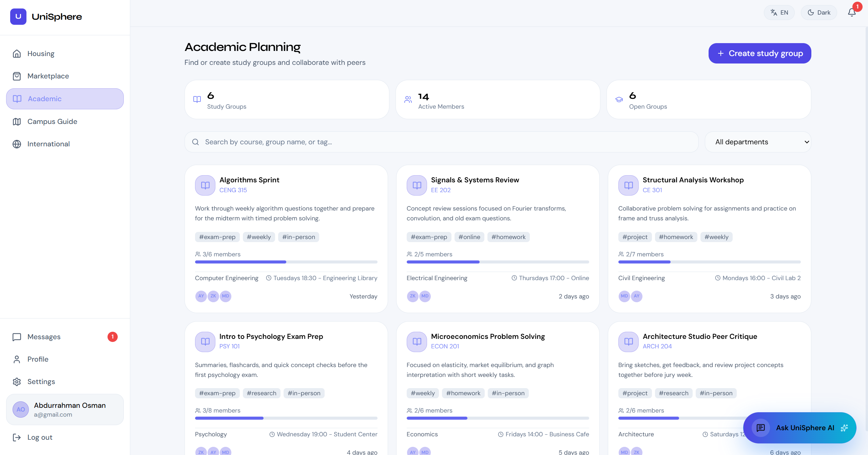This screenshot has width=868, height=455.
Task: Click the Log out link
Action: 39,437
